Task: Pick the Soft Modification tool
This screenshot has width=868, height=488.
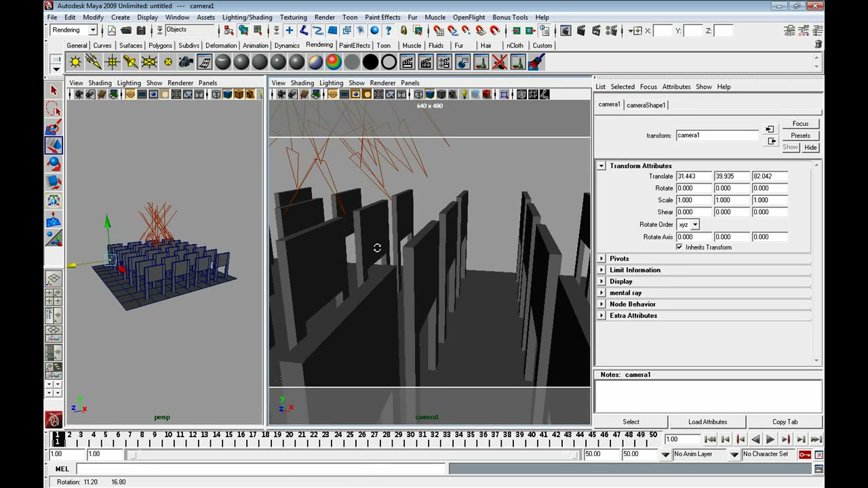Action: click(54, 219)
